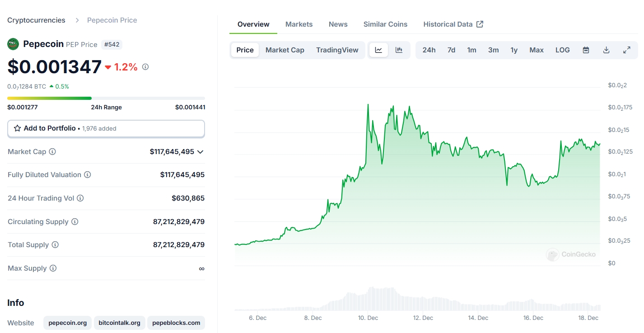Viewport: 644px width, 333px height.
Task: Switch chart to TradingView
Action: (x=337, y=50)
